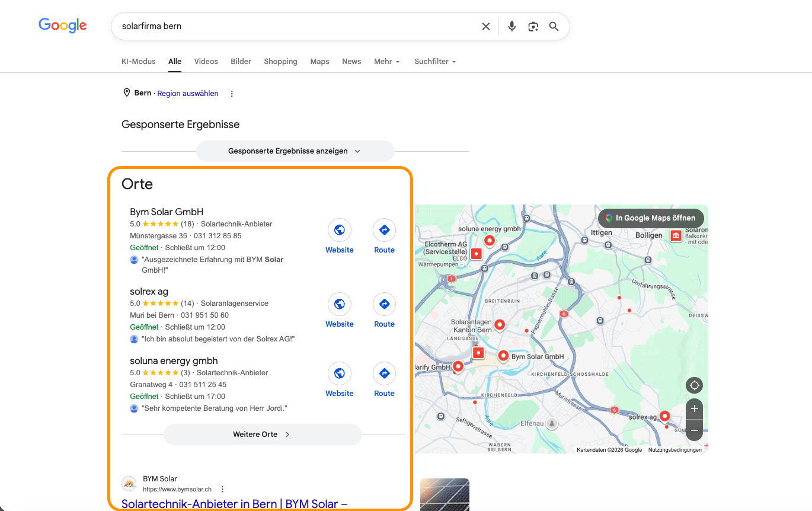Click Solaranlagen Kanton Bern map pin
The height and width of the screenshot is (511, 812).
click(500, 324)
